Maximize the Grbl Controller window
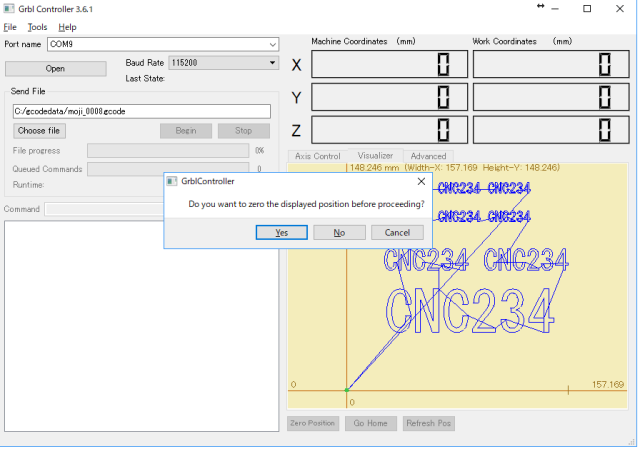 [587, 9]
